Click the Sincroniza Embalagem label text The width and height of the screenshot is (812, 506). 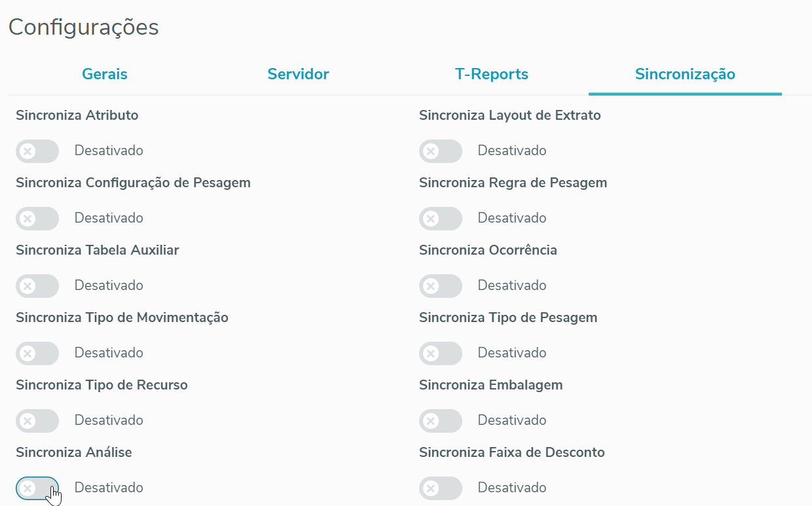pos(490,385)
